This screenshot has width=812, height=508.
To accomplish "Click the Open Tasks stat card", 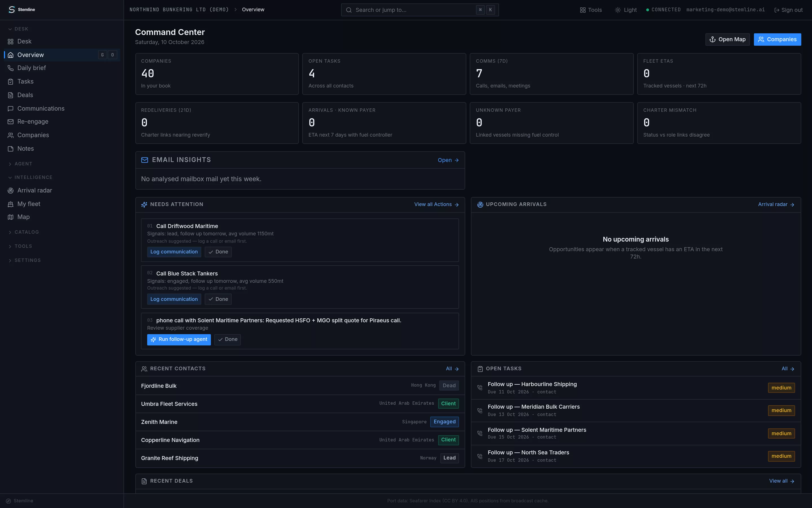I will coord(384,74).
